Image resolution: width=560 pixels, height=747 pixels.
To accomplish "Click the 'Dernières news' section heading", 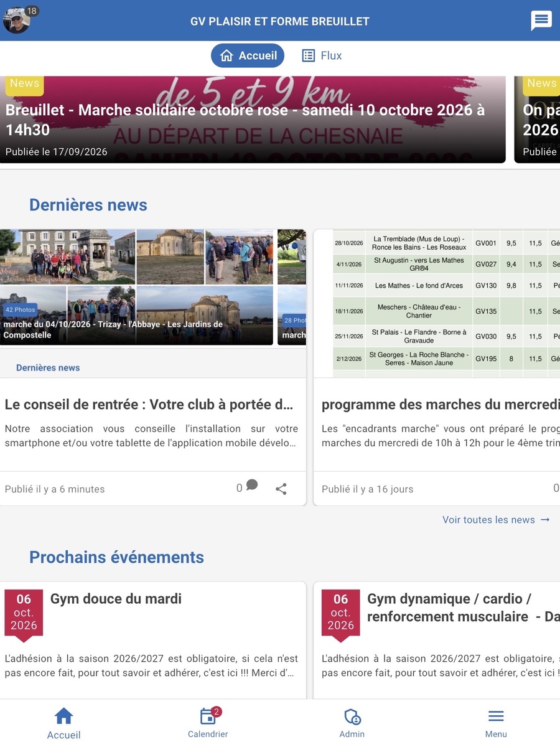I will pyautogui.click(x=88, y=205).
